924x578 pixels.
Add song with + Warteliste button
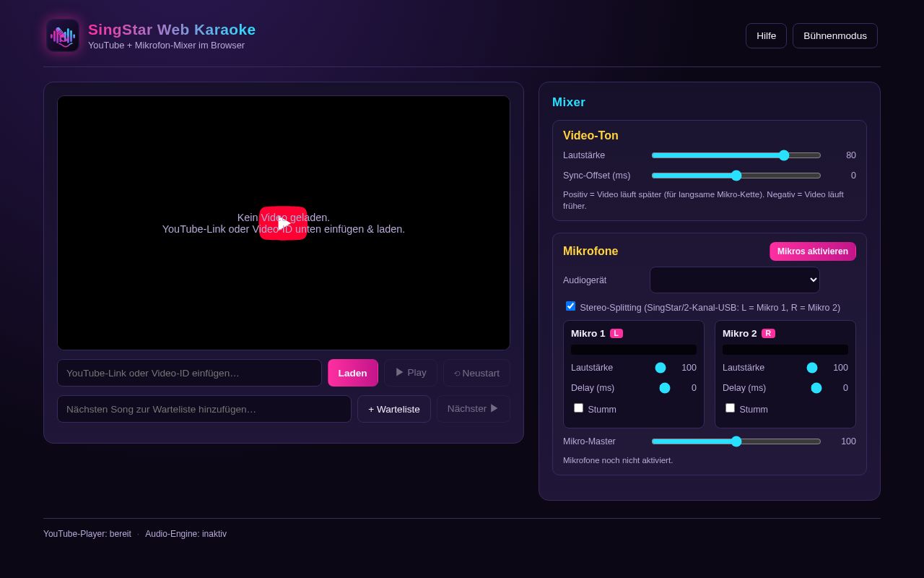[x=394, y=409]
